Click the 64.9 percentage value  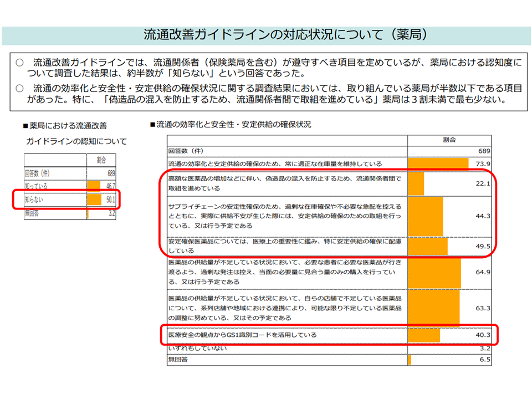tap(483, 272)
